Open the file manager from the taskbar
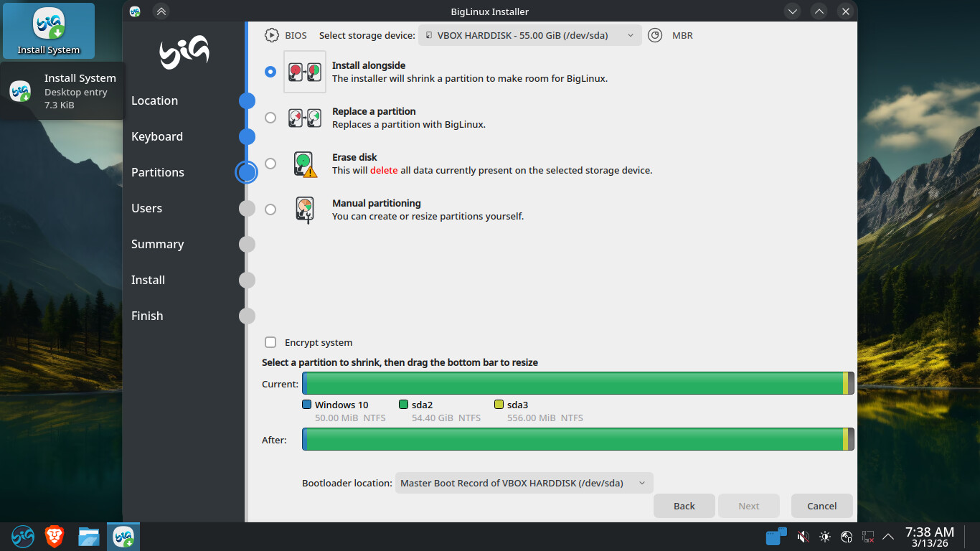The width and height of the screenshot is (980, 551). click(x=89, y=536)
